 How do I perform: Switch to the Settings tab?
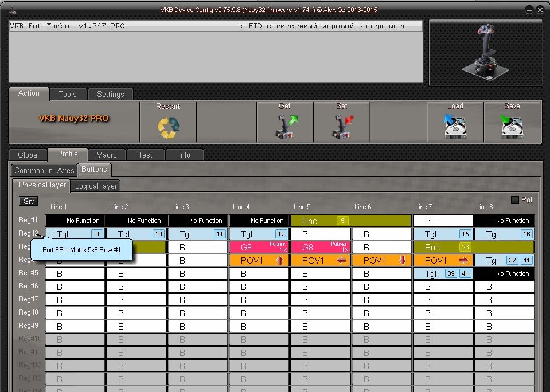[x=110, y=94]
